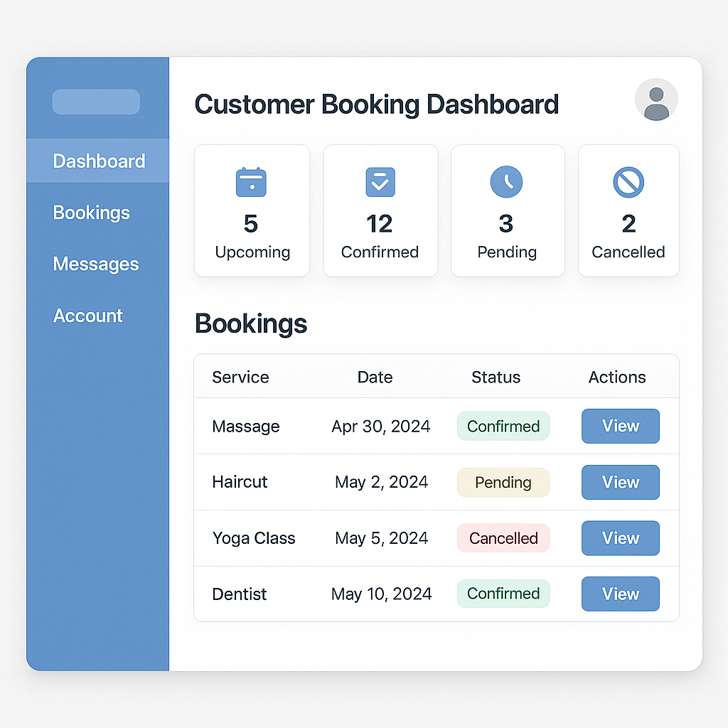View the Haircut booking
Image resolution: width=728 pixels, height=728 pixels.
tap(620, 482)
